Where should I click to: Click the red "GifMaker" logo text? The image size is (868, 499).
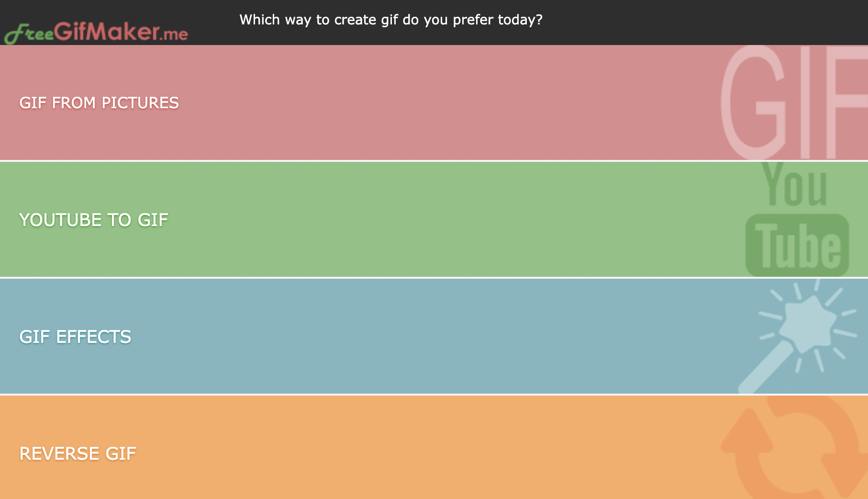click(106, 32)
